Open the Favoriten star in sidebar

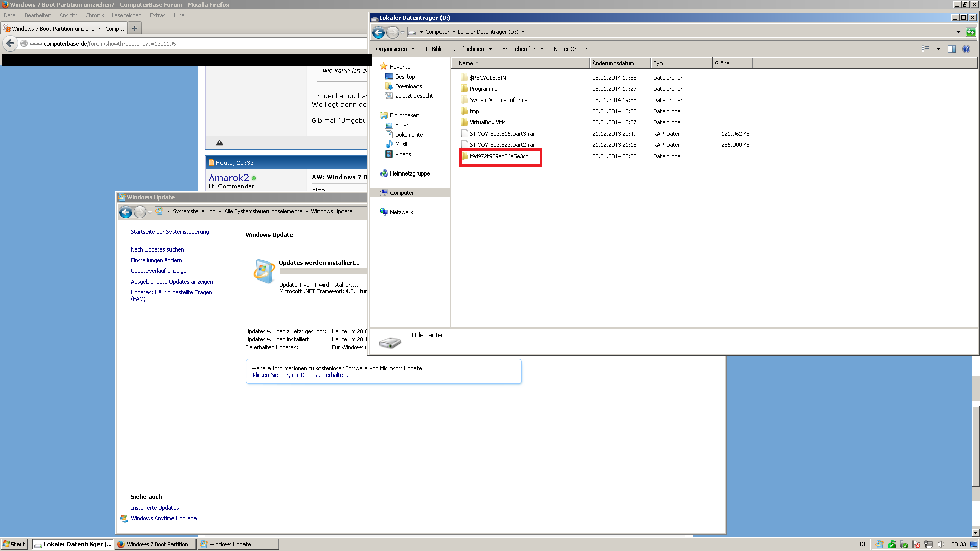pos(384,66)
